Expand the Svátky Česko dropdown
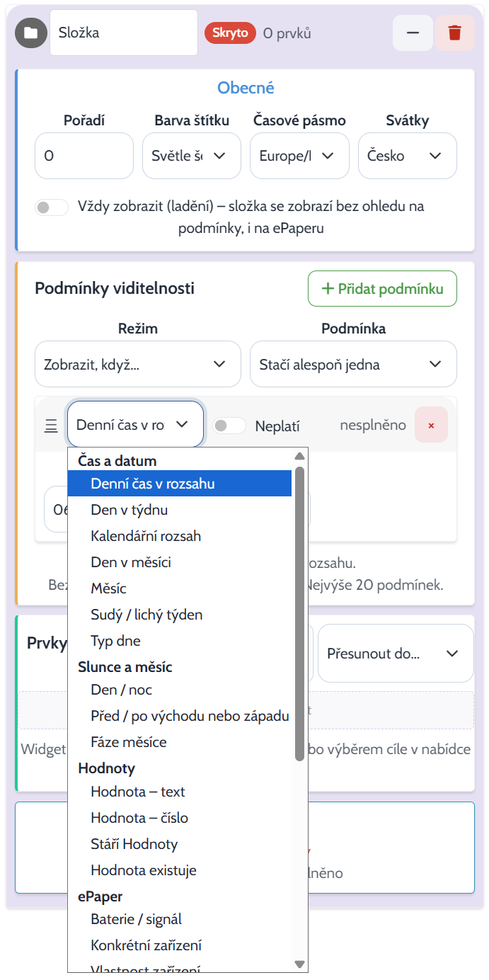Viewport: 489px width, 980px height. coord(408,156)
